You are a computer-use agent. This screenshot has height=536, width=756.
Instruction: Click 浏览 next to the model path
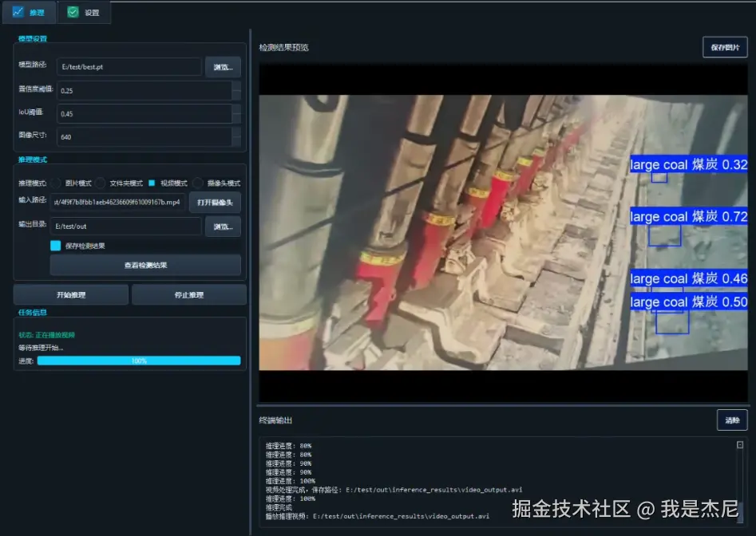pyautogui.click(x=224, y=66)
